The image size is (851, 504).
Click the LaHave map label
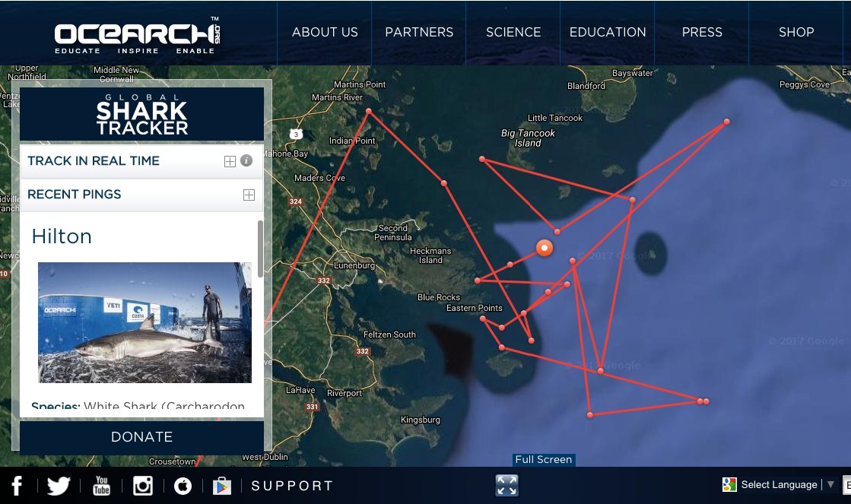[x=300, y=390]
